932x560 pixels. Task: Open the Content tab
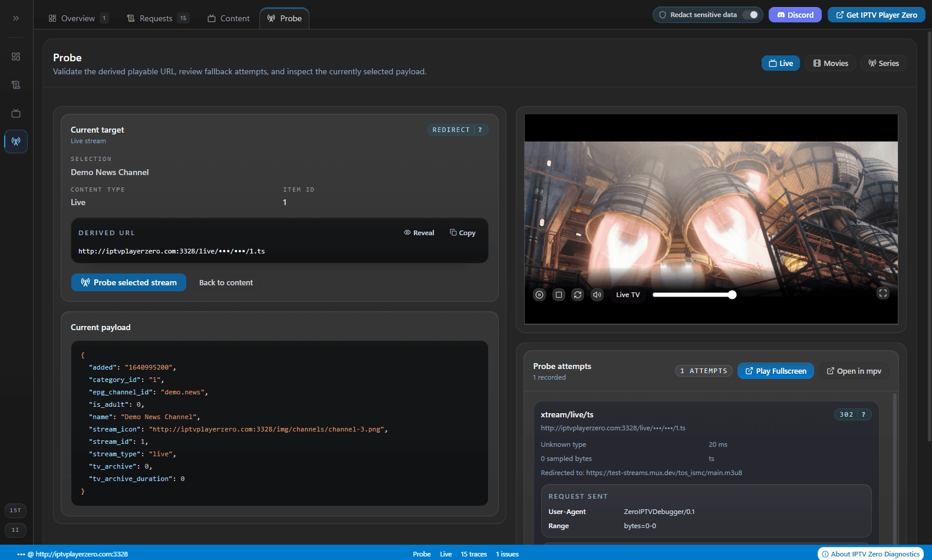(229, 18)
